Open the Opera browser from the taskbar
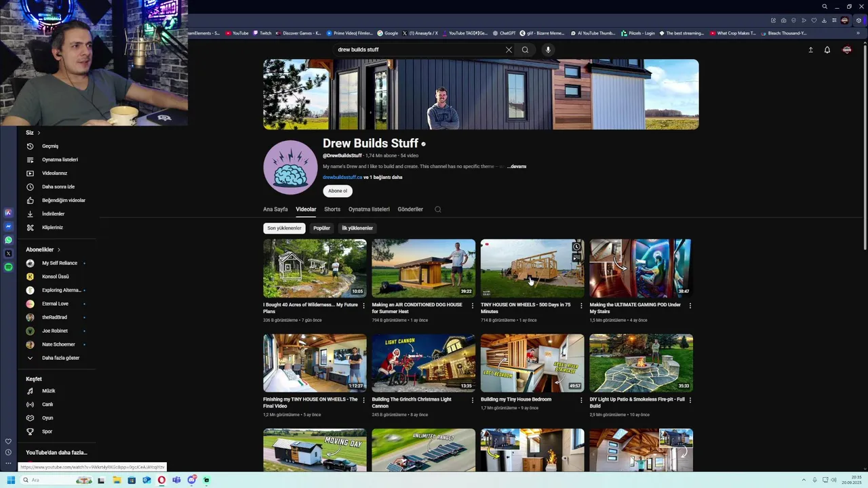The width and height of the screenshot is (868, 488). [161, 480]
